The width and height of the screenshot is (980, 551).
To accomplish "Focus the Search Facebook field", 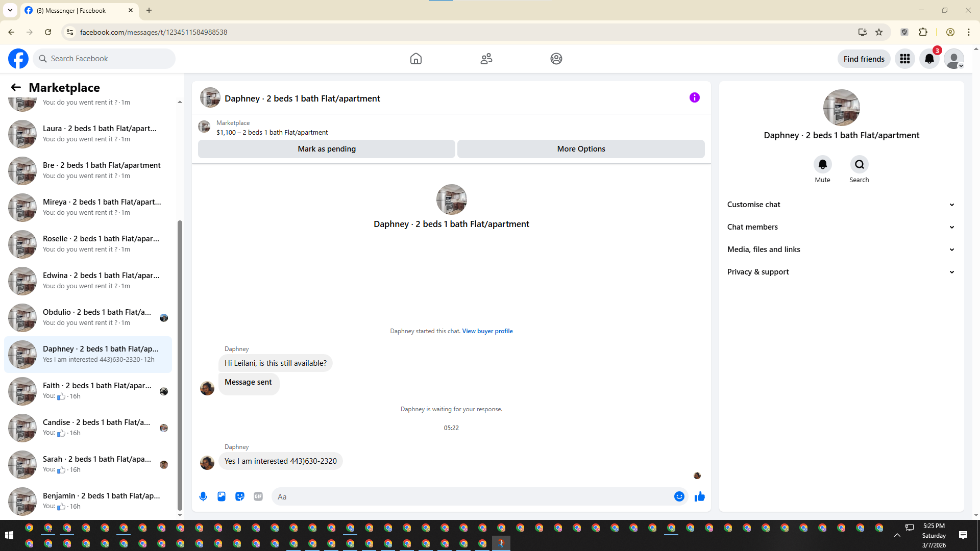I will tap(105, 59).
